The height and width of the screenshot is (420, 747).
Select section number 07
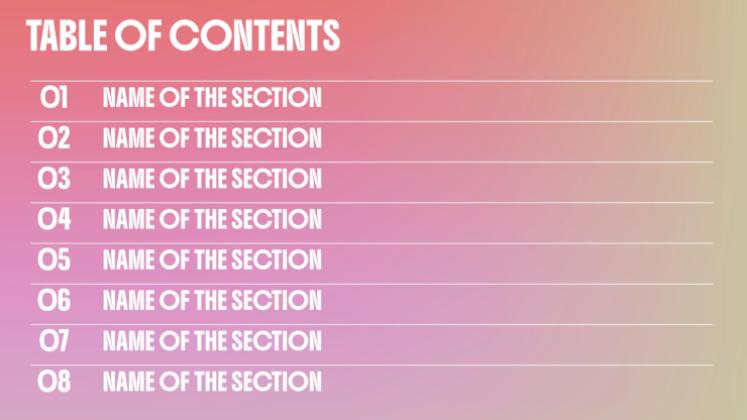coord(54,341)
